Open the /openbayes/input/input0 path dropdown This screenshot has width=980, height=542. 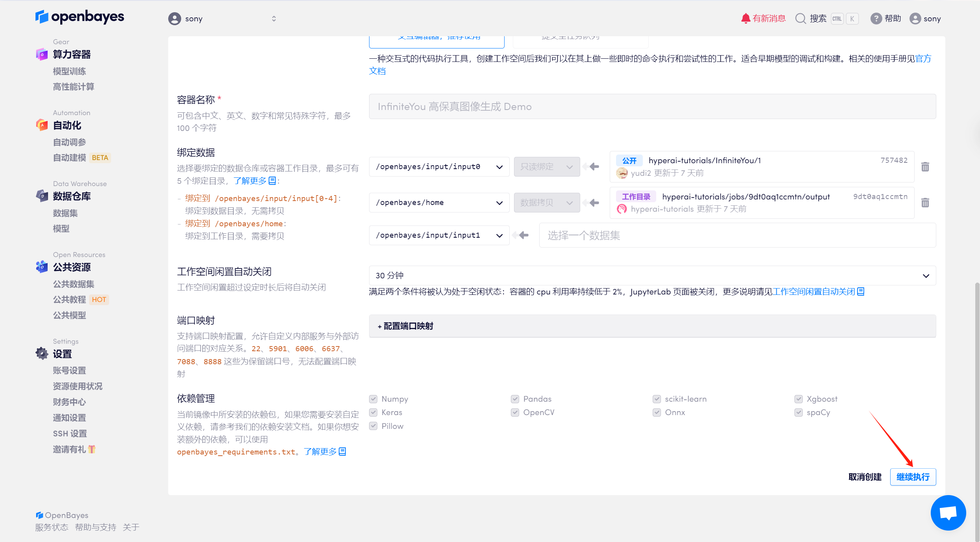click(x=439, y=167)
